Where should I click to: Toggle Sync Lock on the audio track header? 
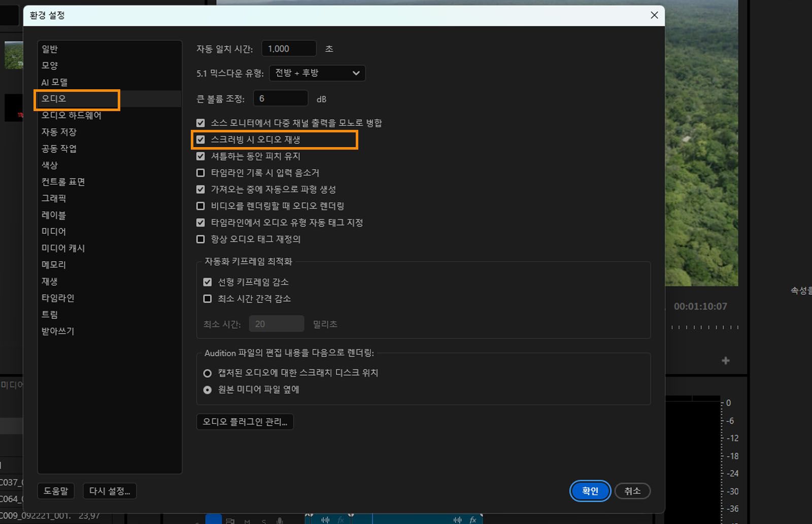230,520
